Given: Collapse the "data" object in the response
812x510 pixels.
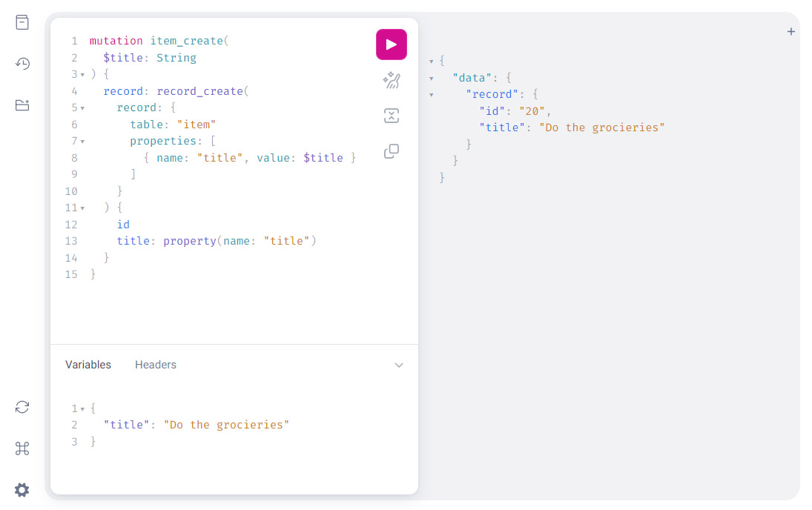Looking at the screenshot, I should point(430,77).
